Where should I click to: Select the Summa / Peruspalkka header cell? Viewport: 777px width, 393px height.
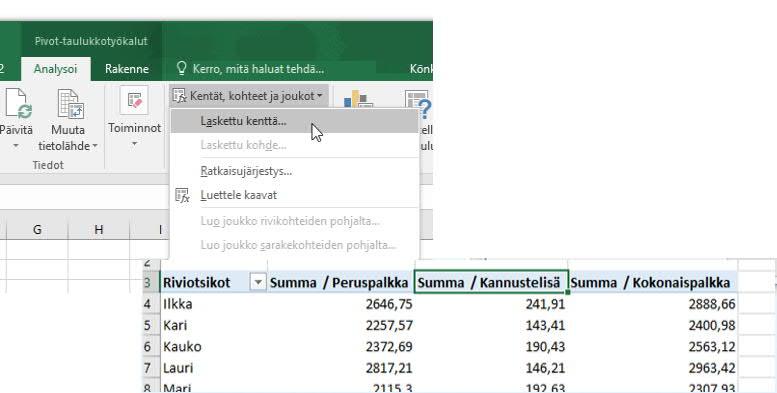340,282
